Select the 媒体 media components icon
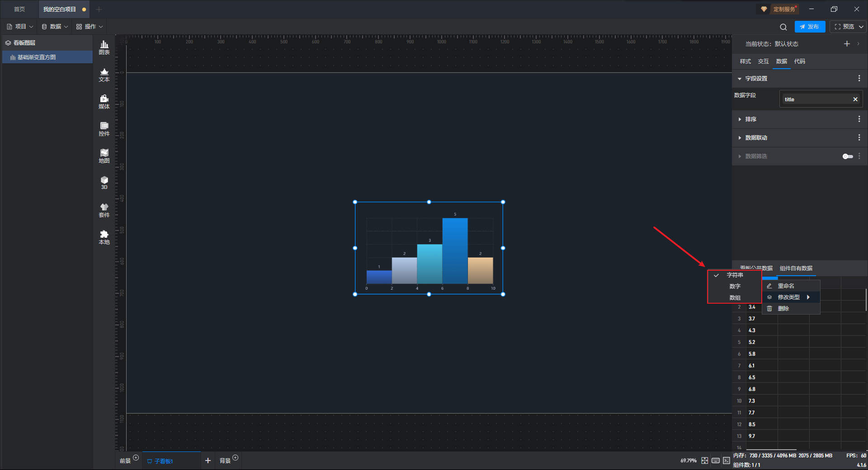Viewport: 868px width, 470px height. click(104, 102)
